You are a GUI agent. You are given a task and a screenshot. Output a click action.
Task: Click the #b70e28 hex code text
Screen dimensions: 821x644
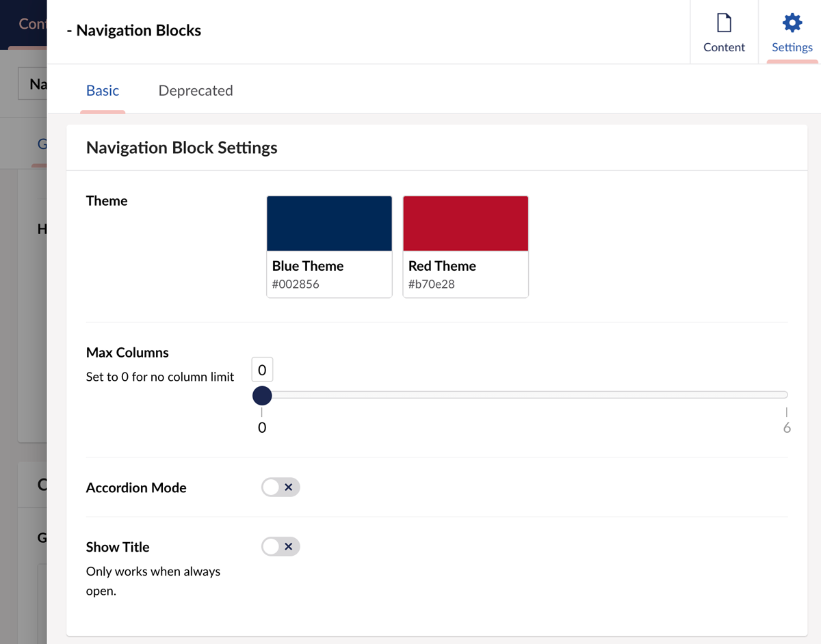coord(432,284)
